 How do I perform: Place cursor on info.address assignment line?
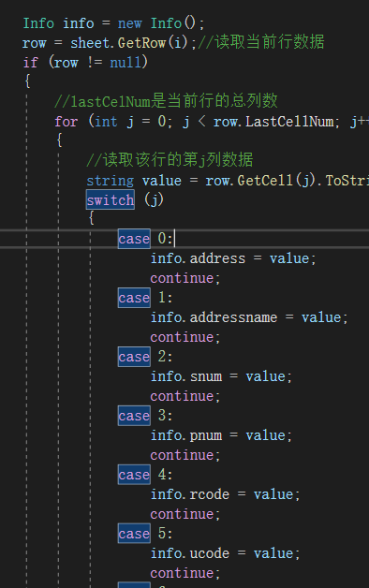[x=233, y=258]
